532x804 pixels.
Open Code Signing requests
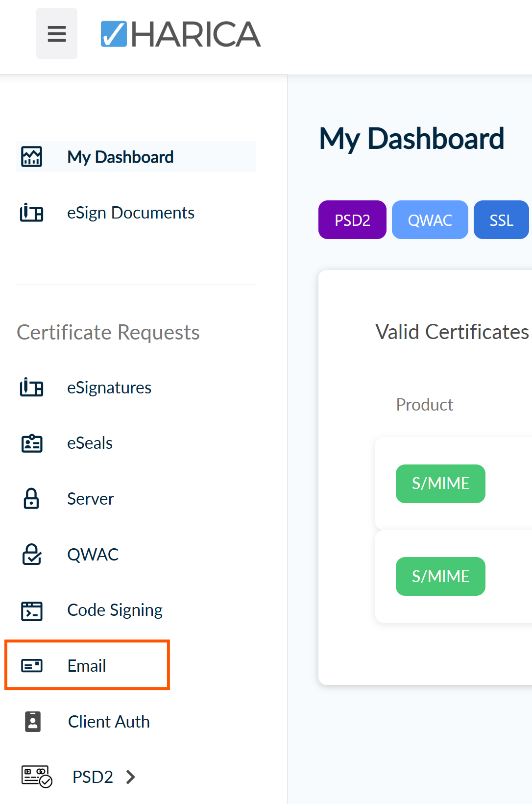pos(115,610)
